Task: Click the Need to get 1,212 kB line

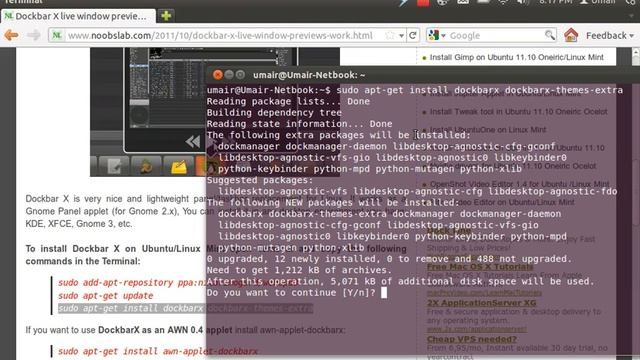Action: click(x=299, y=270)
